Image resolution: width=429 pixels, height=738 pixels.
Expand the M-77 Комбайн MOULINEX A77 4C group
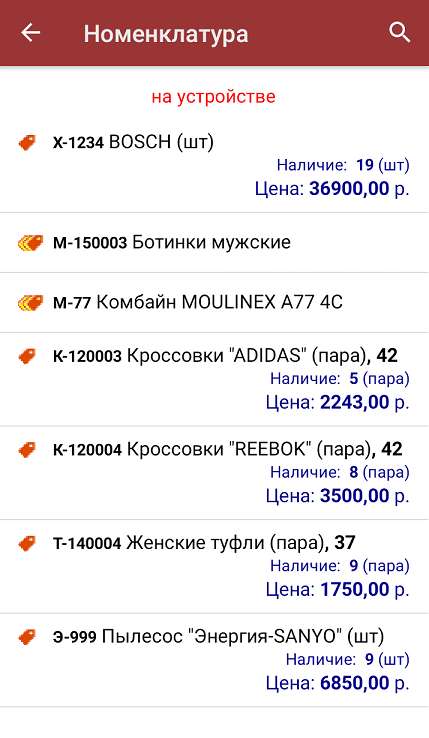pyautogui.click(x=214, y=303)
